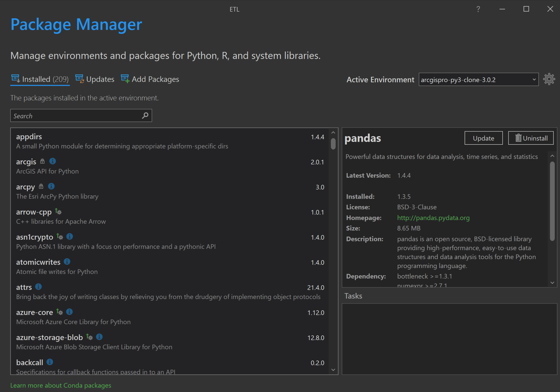Click the lock icon next to arcpy
The image size is (560, 392).
click(x=41, y=186)
